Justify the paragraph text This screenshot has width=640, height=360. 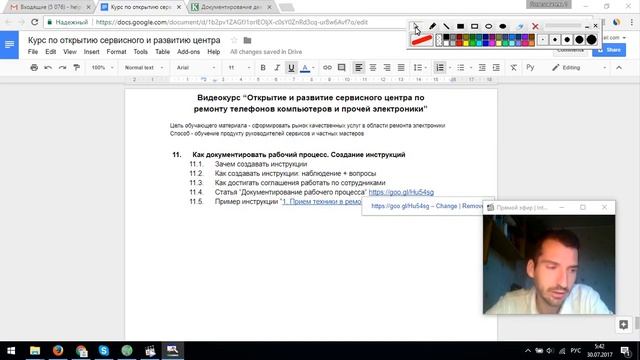click(401, 67)
